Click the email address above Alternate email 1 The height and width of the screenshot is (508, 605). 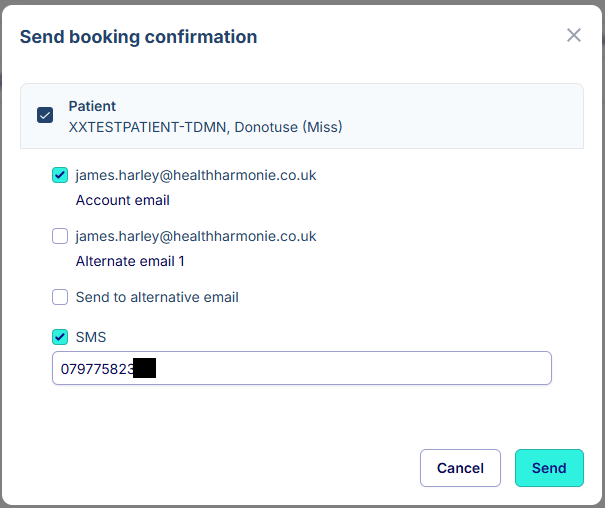[x=196, y=236]
